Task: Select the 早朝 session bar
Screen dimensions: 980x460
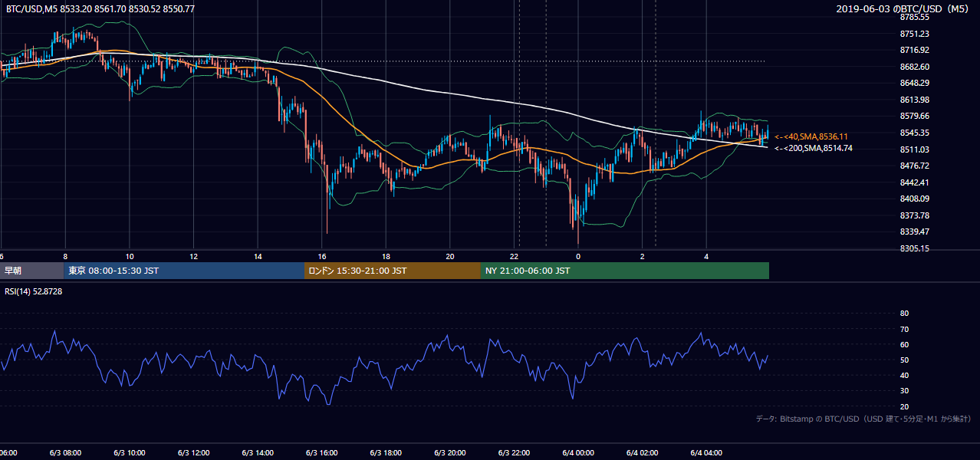Action: [x=32, y=271]
